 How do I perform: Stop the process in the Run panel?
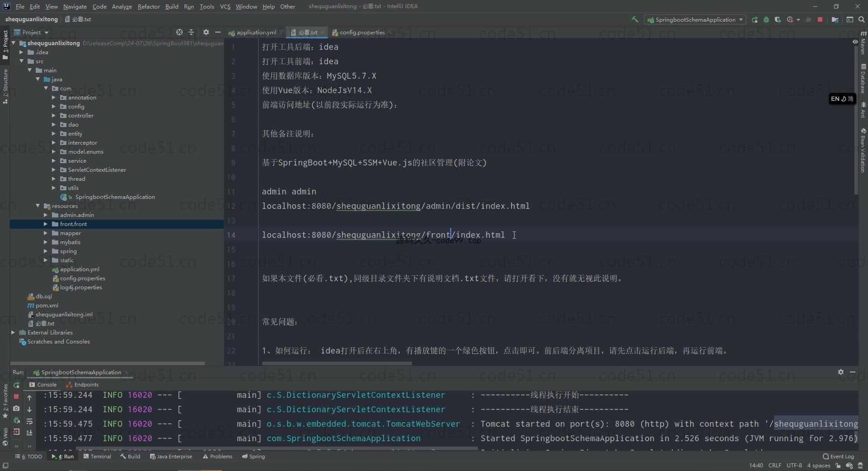[16, 396]
